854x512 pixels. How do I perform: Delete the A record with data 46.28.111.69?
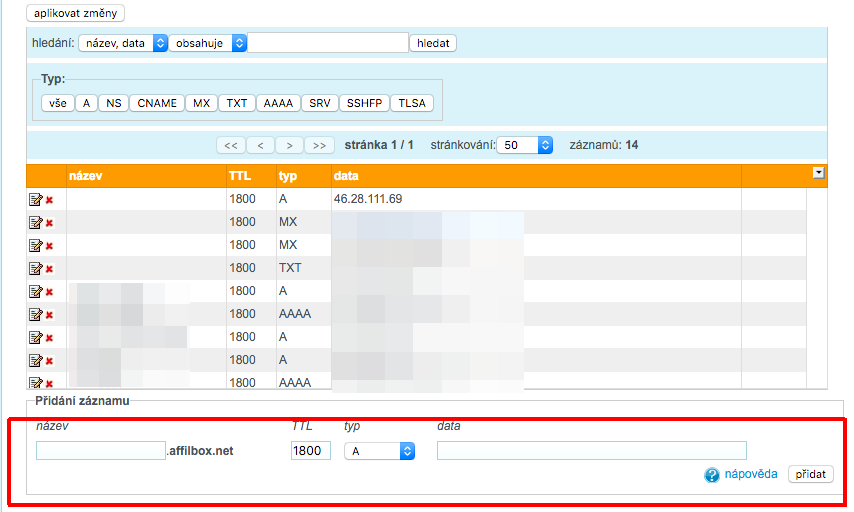coord(49,200)
